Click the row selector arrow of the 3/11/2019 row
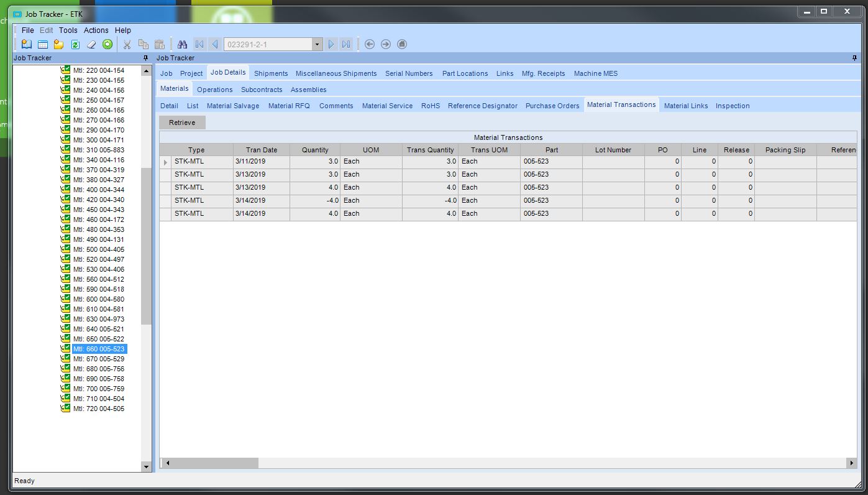Image resolution: width=868 pixels, height=495 pixels. pyautogui.click(x=165, y=162)
